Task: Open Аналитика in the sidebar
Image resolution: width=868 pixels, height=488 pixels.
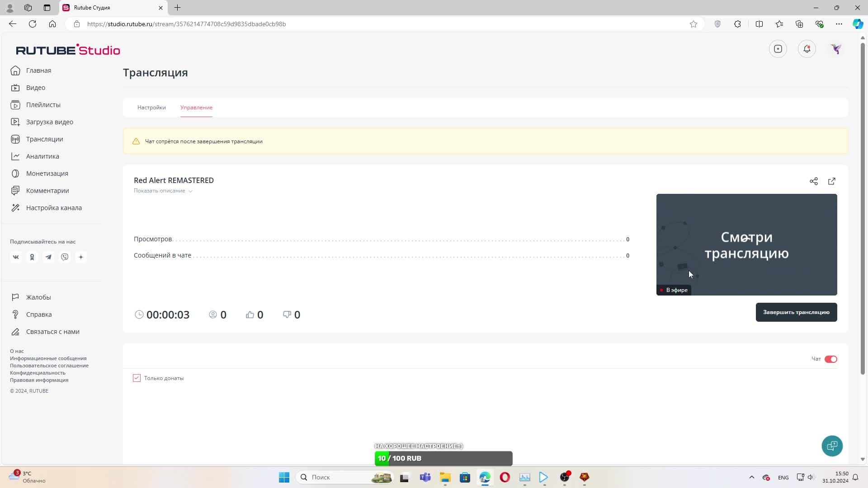Action: pos(42,156)
